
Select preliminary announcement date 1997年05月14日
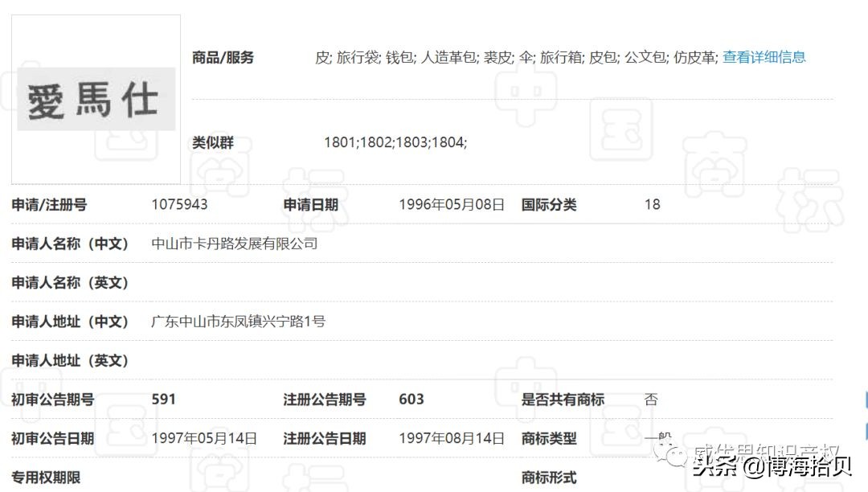(x=204, y=438)
